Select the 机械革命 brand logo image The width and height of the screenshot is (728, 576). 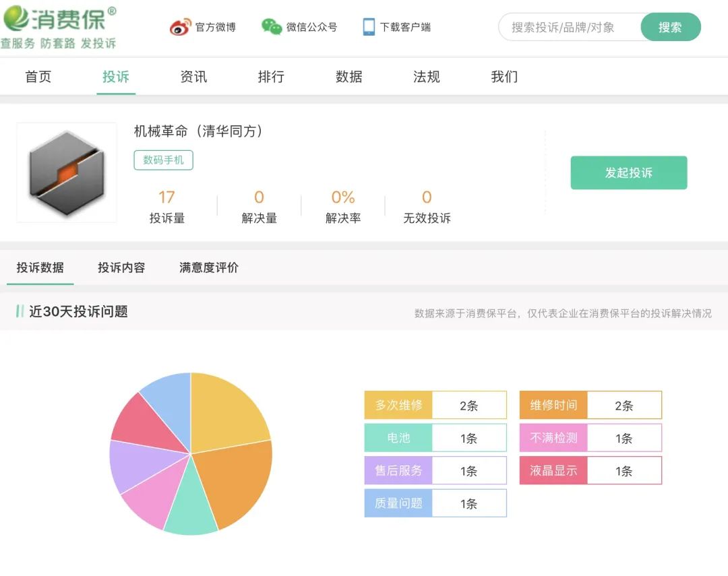click(x=66, y=172)
